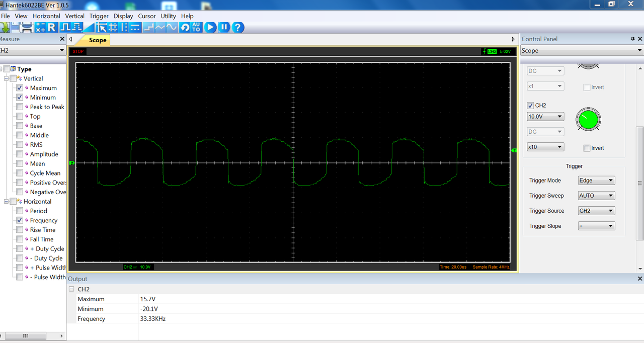Select the horizontal cursor lines icon
This screenshot has width=644, height=343.
[x=135, y=27]
